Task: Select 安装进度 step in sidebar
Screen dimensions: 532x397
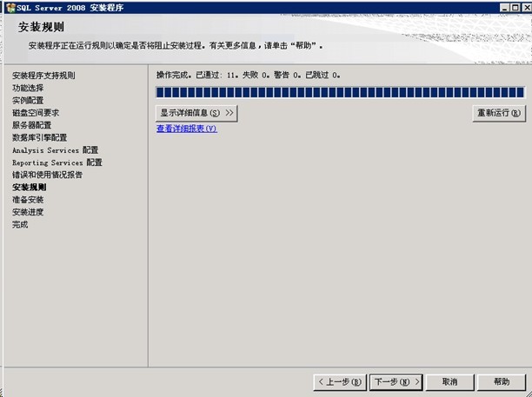Action: (28, 212)
